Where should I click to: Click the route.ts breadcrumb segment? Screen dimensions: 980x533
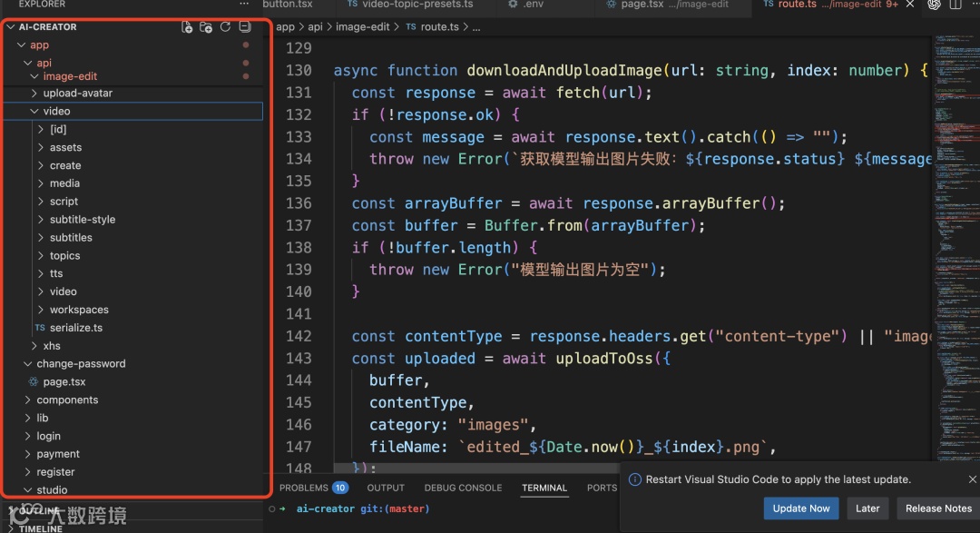pos(439,27)
